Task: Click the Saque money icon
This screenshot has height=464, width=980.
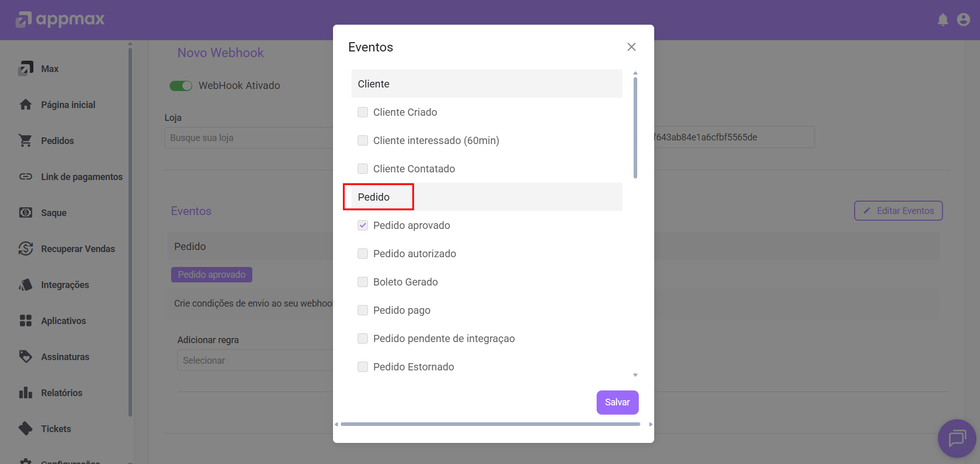Action: coord(25,212)
